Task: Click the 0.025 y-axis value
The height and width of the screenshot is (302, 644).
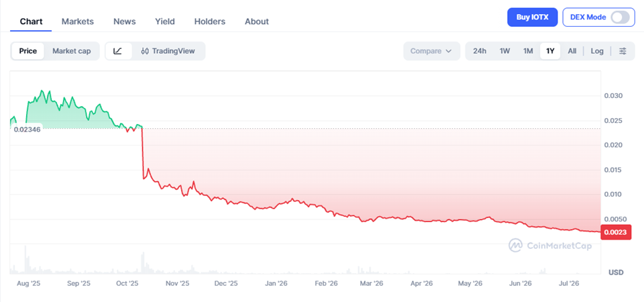Action: 613,121
